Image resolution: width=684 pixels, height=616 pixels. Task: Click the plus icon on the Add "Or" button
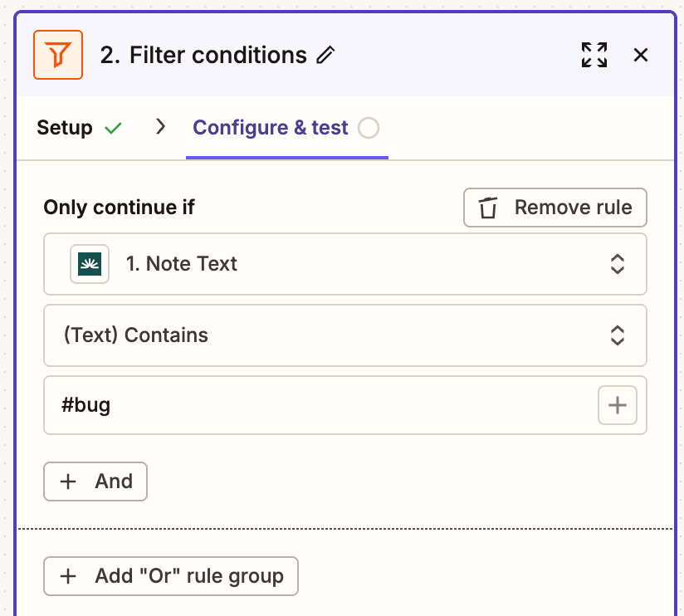(69, 576)
